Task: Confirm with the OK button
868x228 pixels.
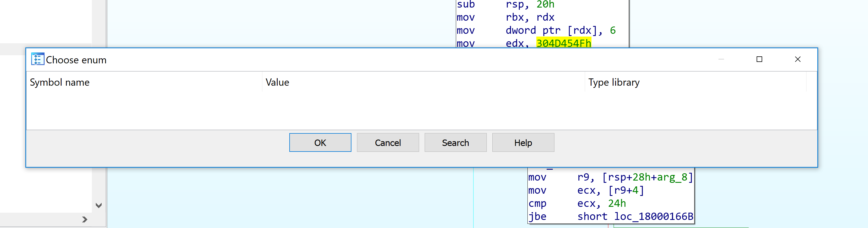Action: pyautogui.click(x=320, y=143)
